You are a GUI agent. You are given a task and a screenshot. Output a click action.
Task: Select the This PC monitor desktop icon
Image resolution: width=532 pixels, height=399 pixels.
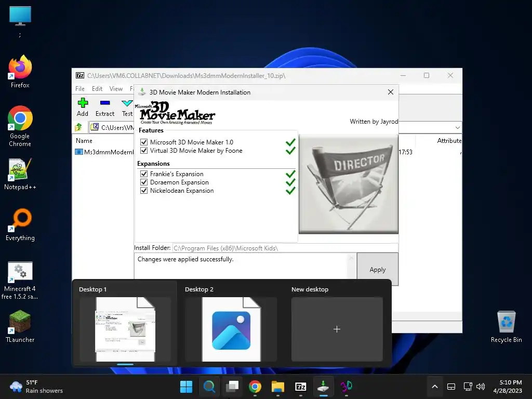(20, 21)
